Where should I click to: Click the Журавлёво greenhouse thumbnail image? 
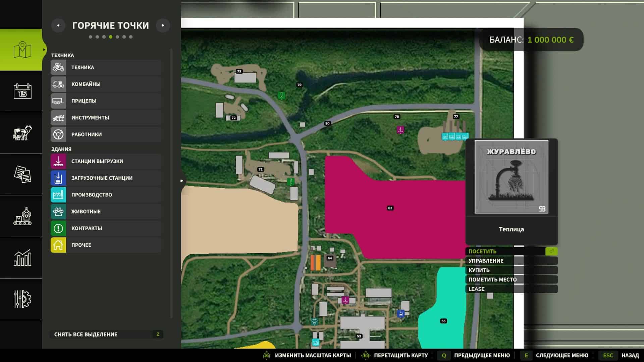511,177
